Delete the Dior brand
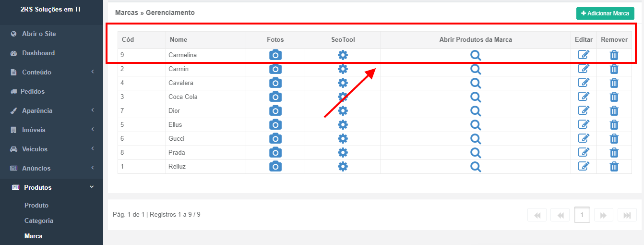Viewport: 644px width, 245px height. coord(614,110)
